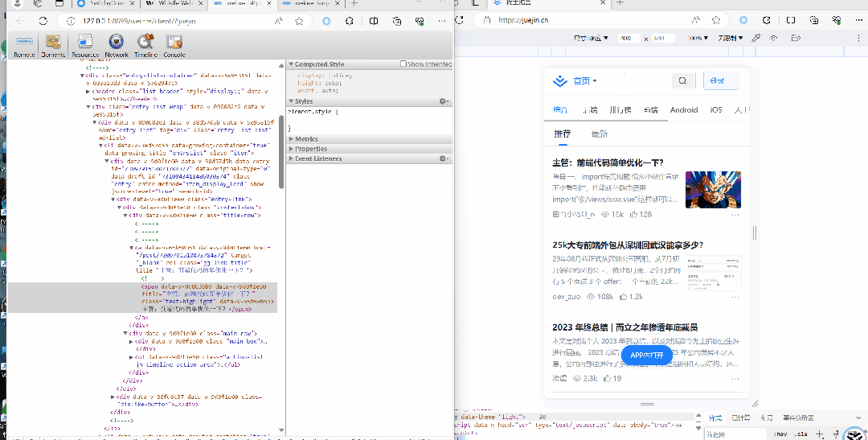Image resolution: width=868 pixels, height=440 pixels.
Task: Open article 主管：前端代码简单优化一下?
Action: (x=608, y=163)
